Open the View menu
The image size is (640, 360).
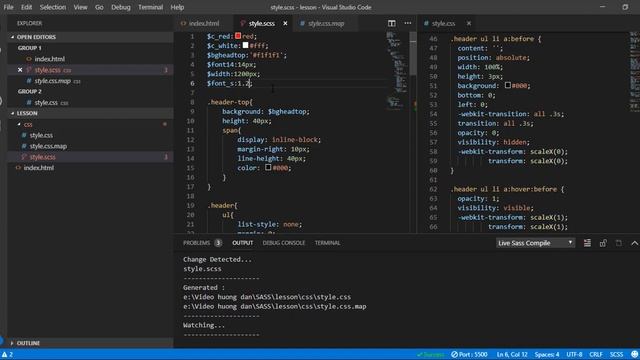[x=80, y=7]
